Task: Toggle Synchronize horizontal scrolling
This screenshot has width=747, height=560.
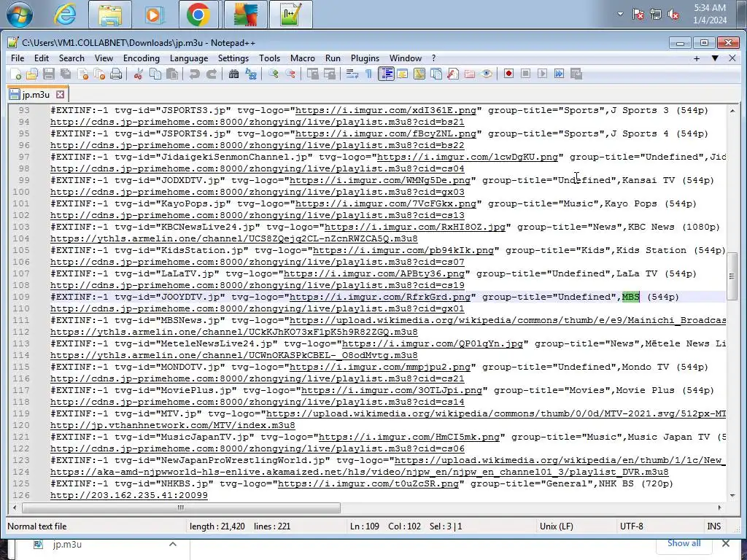Action: tap(330, 74)
